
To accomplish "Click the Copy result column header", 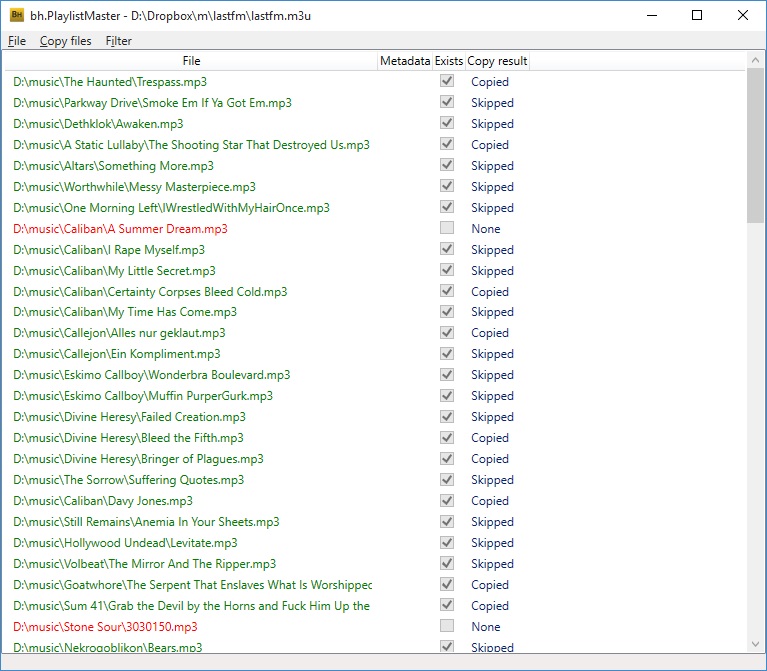I will [497, 61].
